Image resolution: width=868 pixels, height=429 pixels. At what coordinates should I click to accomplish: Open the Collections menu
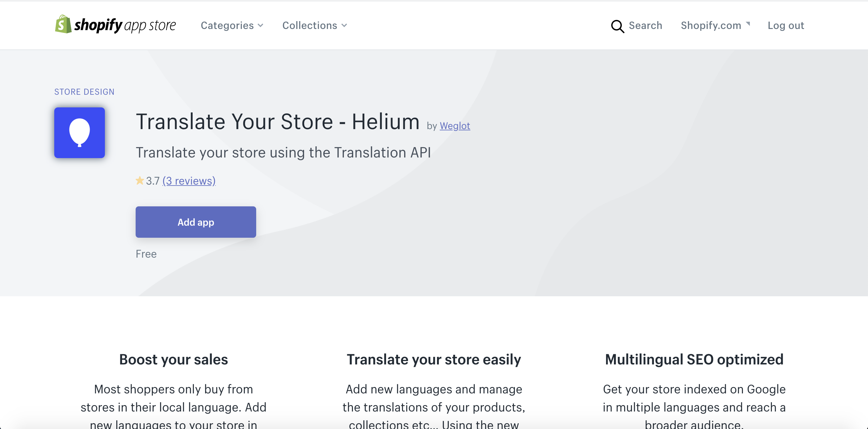tap(310, 26)
